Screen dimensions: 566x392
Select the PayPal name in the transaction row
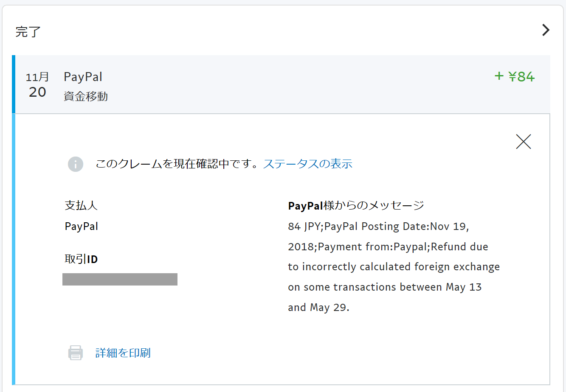[x=83, y=77]
